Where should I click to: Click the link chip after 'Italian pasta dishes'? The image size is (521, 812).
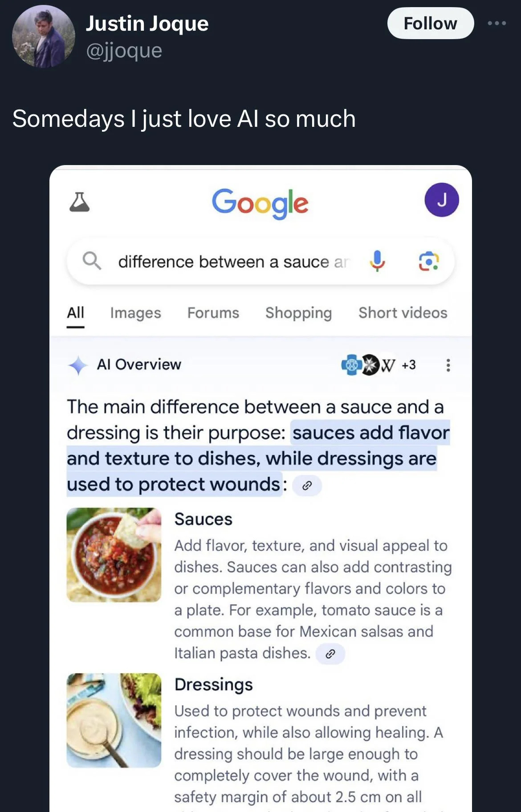click(x=330, y=654)
